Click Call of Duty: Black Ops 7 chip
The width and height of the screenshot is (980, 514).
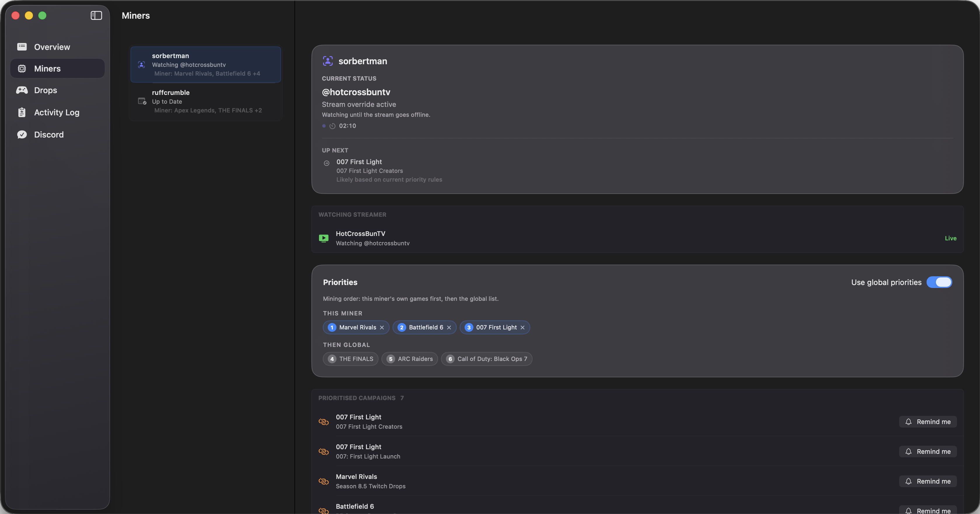point(486,359)
